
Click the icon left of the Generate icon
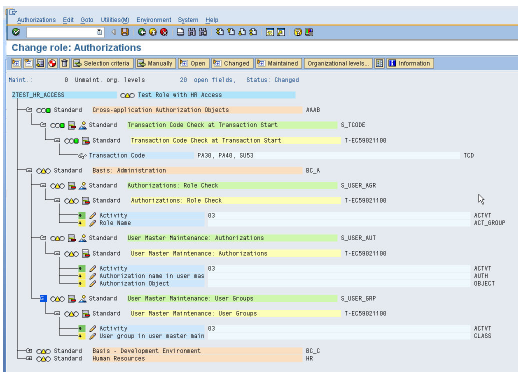tap(40, 63)
